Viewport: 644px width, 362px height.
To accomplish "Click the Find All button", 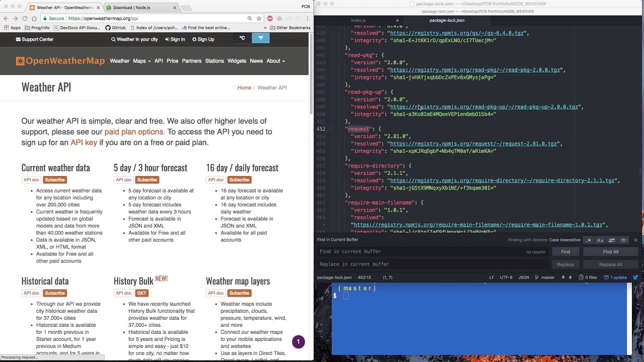I will [610, 252].
